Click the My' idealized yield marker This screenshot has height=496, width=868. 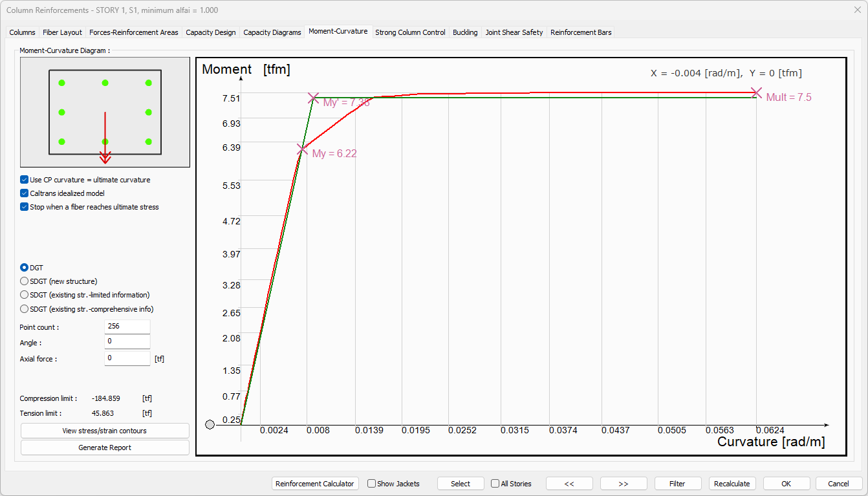click(x=314, y=98)
